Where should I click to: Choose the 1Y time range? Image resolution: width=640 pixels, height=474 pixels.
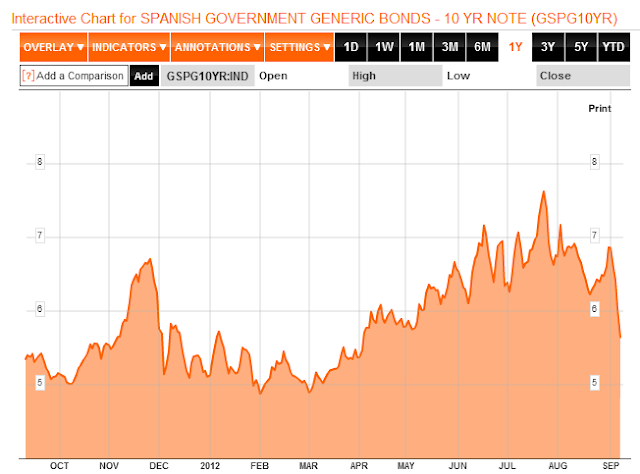click(x=515, y=47)
